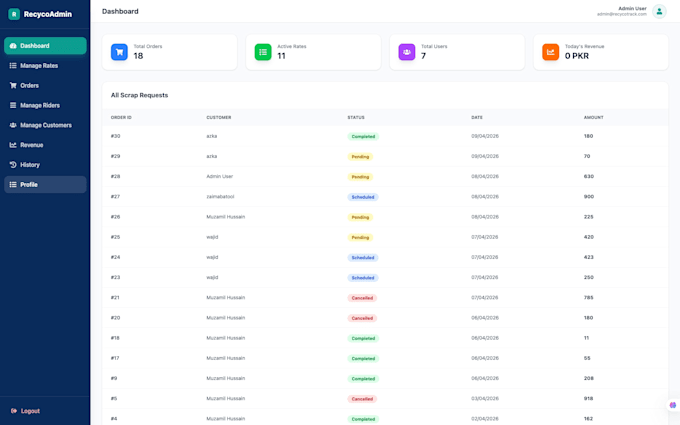The height and width of the screenshot is (425, 680).
Task: Click the Cancelled badge for order #21
Action: pyautogui.click(x=362, y=298)
